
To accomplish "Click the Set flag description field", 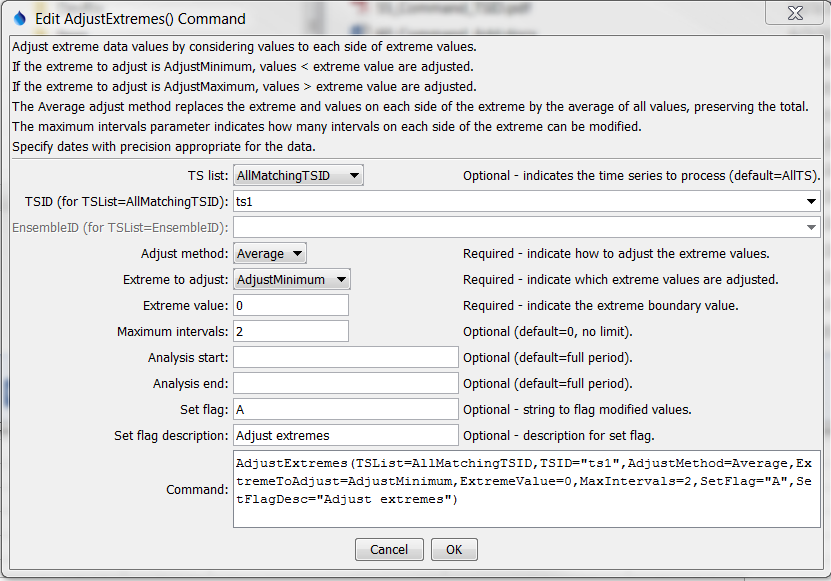I will [345, 435].
